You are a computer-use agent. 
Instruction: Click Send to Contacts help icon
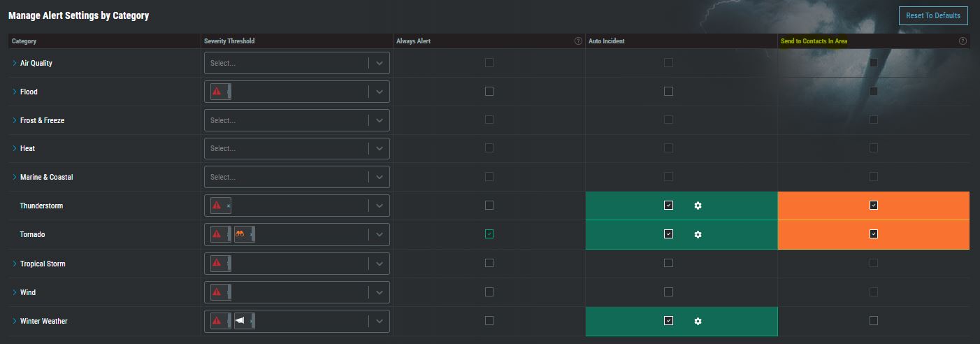coord(963,41)
